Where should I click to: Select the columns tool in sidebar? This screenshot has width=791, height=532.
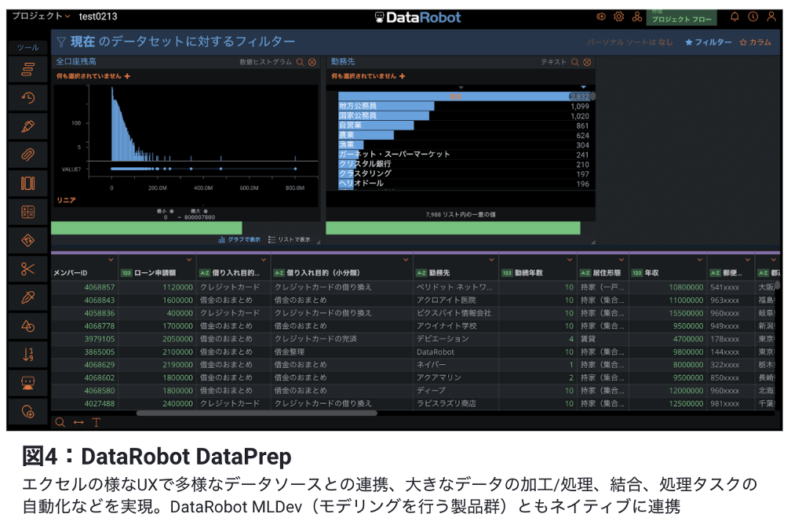(x=28, y=183)
